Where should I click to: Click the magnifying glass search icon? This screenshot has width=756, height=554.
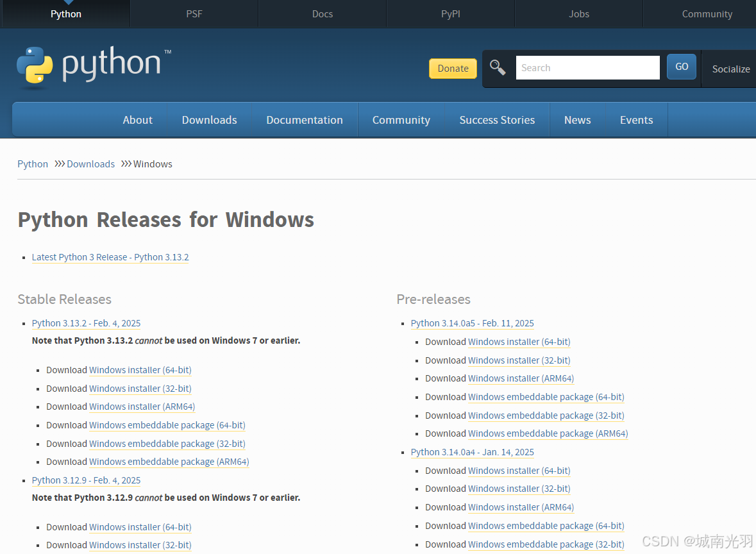pyautogui.click(x=498, y=67)
